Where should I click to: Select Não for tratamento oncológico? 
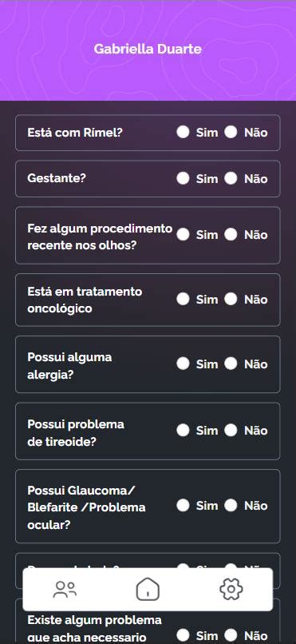(x=231, y=300)
